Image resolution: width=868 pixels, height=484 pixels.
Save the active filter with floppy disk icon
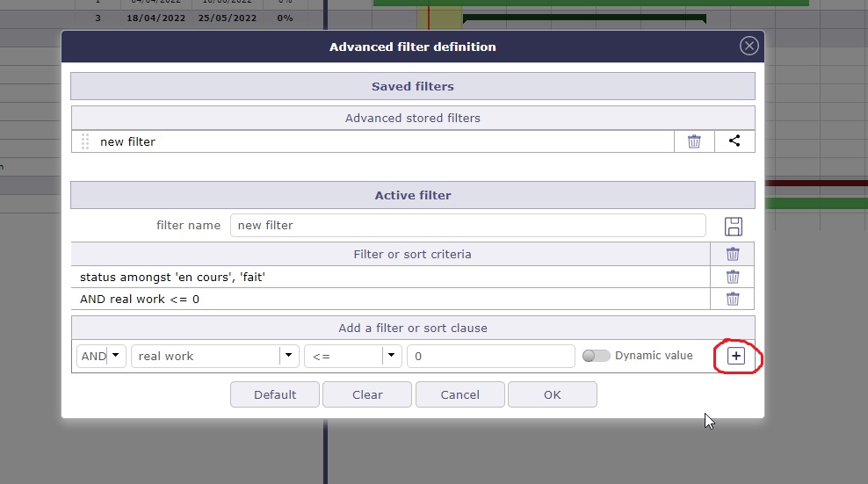733,226
